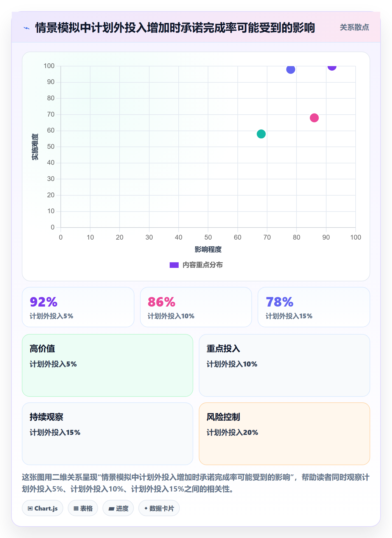The width and height of the screenshot is (392, 538).
Task: Open the 高价值 quadrant card
Action: pyautogui.click(x=108, y=365)
